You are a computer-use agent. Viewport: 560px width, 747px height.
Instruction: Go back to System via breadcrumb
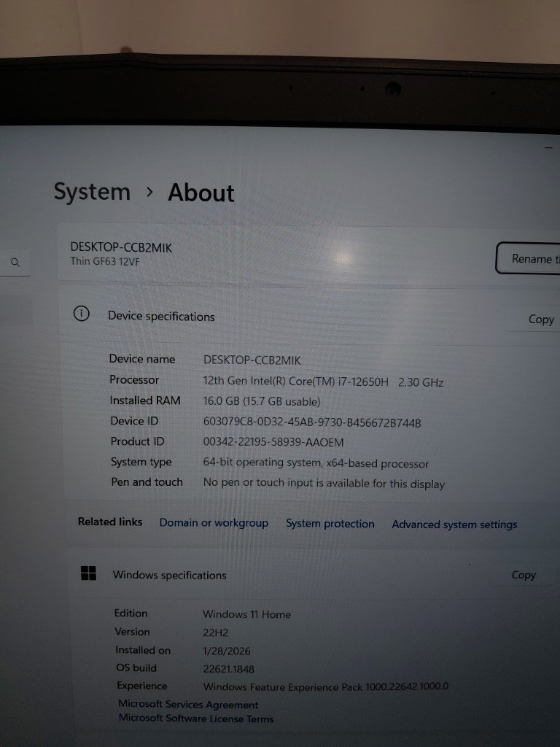(x=92, y=192)
